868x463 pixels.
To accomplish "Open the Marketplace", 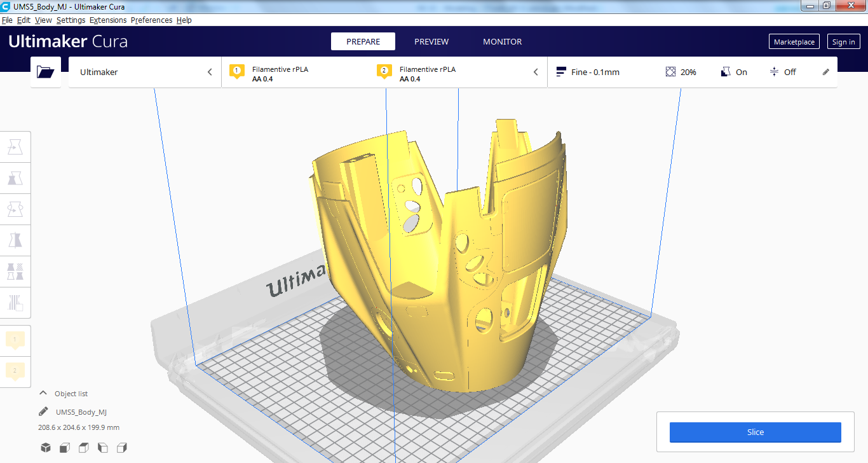I will pos(794,42).
